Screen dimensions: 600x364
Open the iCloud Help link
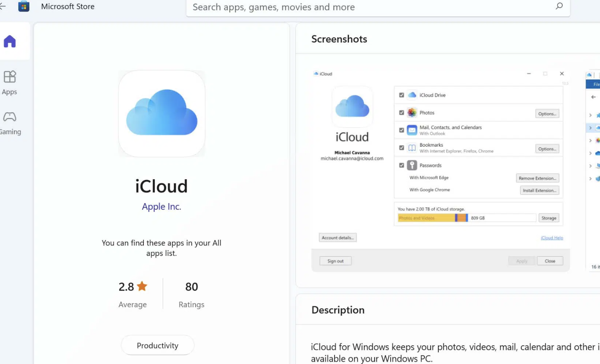[552, 238]
